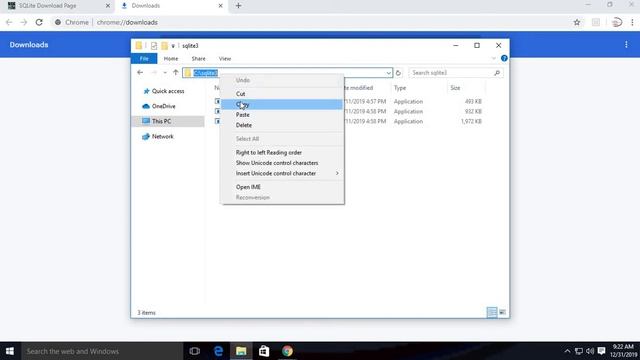
Task: Select Paste from the context menu
Action: [282, 115]
